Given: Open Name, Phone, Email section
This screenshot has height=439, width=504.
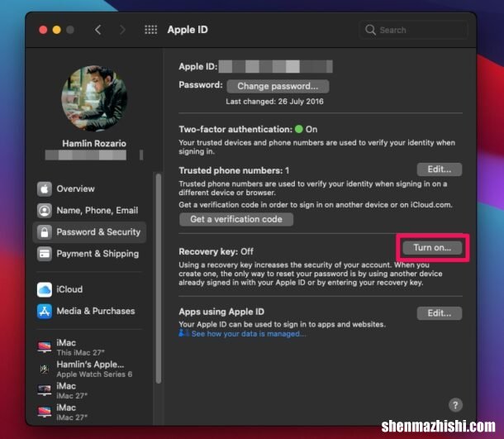Looking at the screenshot, I should [89, 210].
